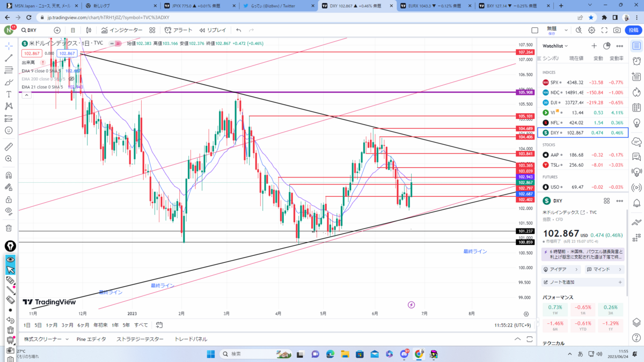Image resolution: width=644 pixels, height=362 pixels.
Task: Click the browser address bar
Action: click(306, 17)
